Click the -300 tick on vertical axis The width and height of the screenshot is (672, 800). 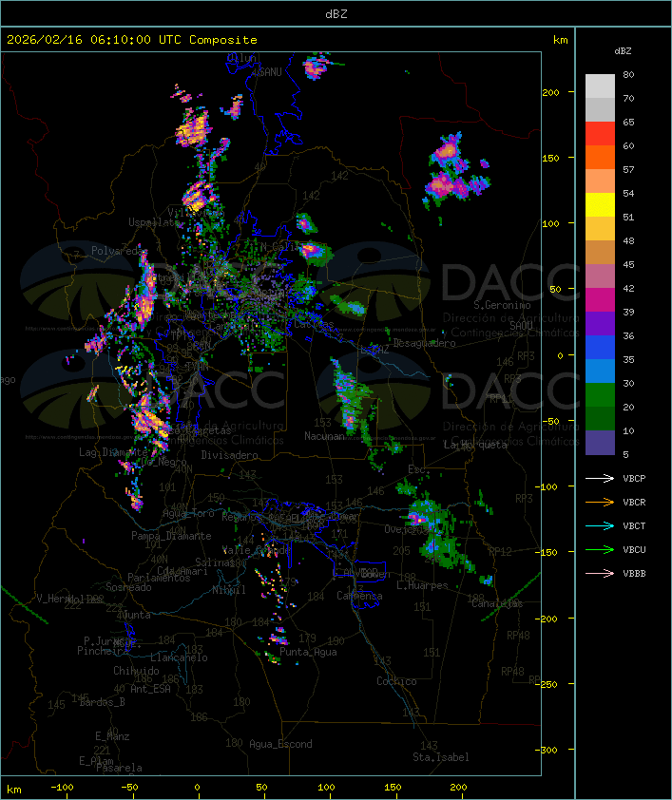coord(548,750)
